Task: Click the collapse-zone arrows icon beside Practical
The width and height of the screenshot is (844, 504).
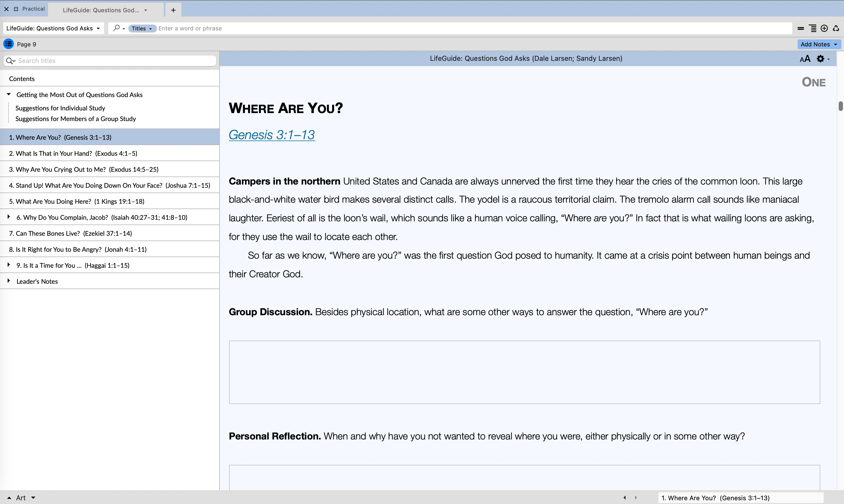Action: pos(16,9)
